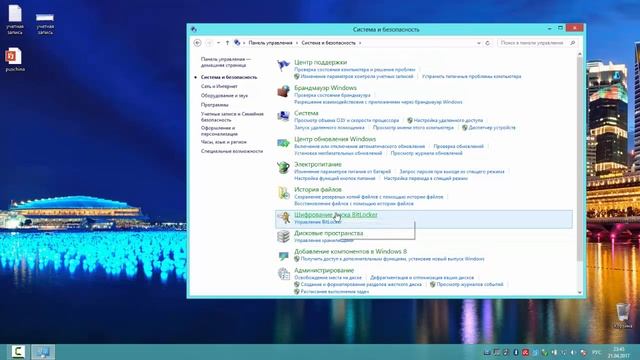Select Специальные возможности in sidebar
Image resolution: width=640 pixels, height=360 pixels.
[232, 151]
